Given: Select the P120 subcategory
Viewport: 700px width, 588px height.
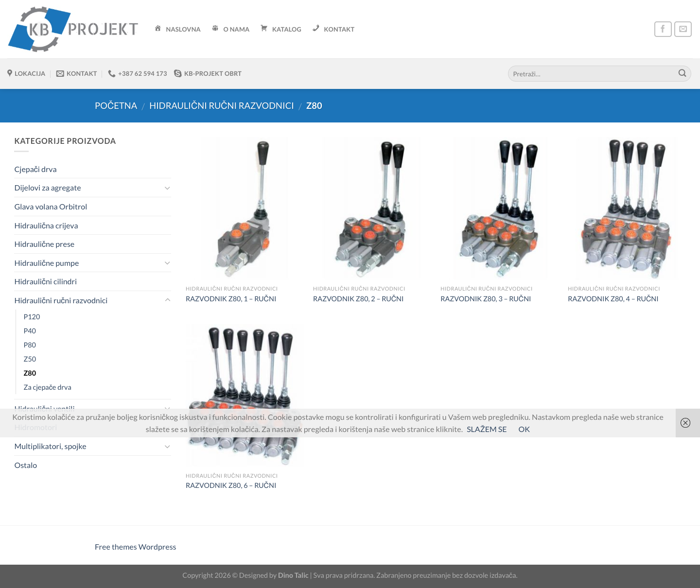Looking at the screenshot, I should tap(32, 317).
